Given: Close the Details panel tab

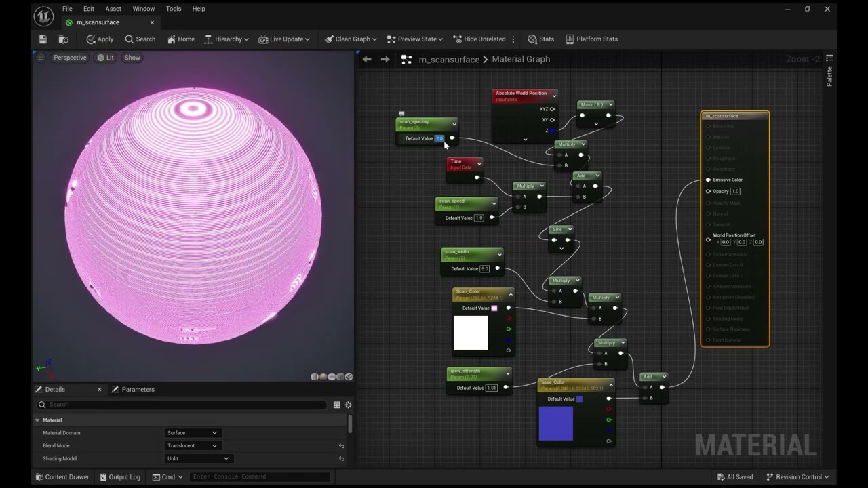Looking at the screenshot, I should point(99,390).
